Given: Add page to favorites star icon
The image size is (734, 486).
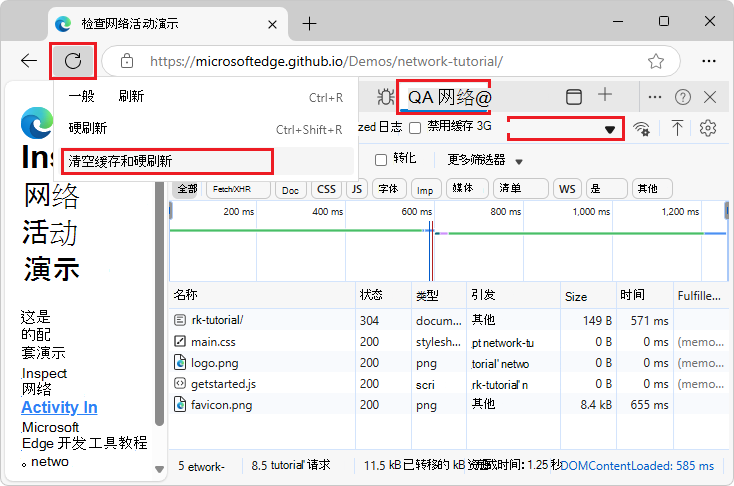Looking at the screenshot, I should (x=656, y=61).
